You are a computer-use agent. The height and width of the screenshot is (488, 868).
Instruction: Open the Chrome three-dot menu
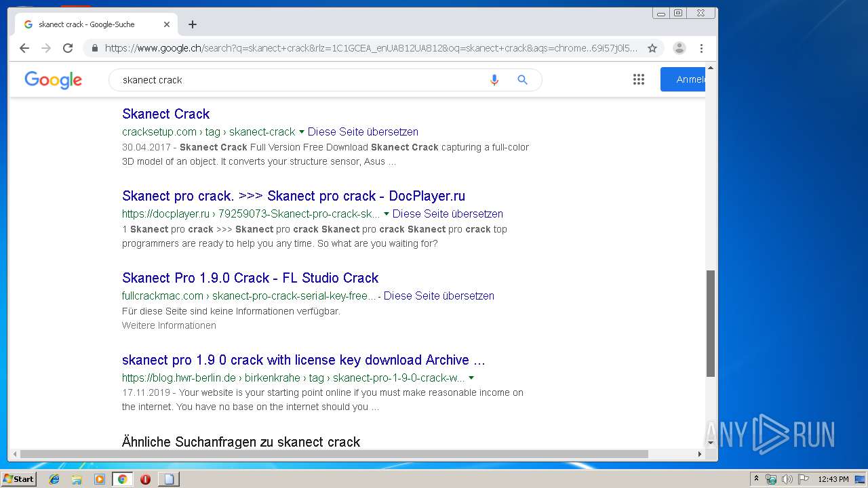tap(701, 48)
